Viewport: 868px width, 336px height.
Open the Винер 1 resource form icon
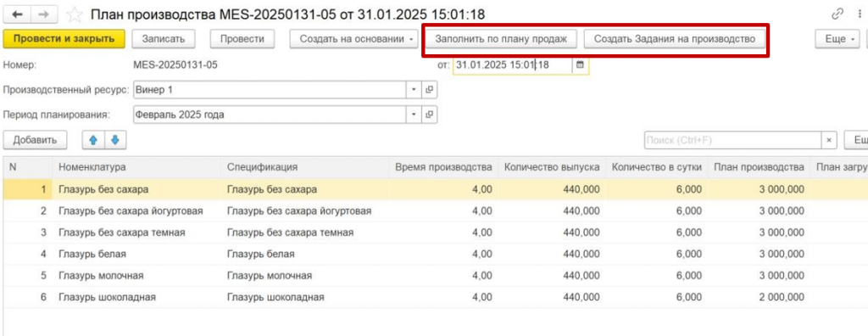[x=429, y=89]
